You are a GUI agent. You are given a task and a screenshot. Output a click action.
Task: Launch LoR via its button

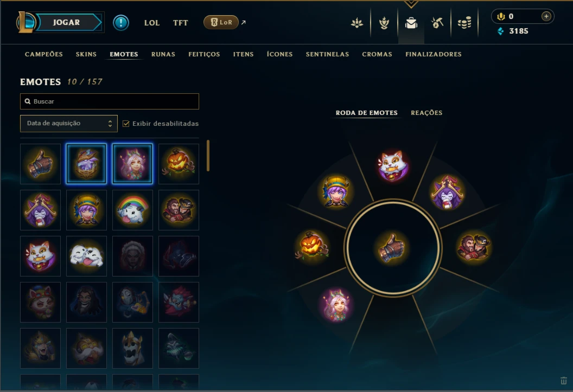point(221,22)
